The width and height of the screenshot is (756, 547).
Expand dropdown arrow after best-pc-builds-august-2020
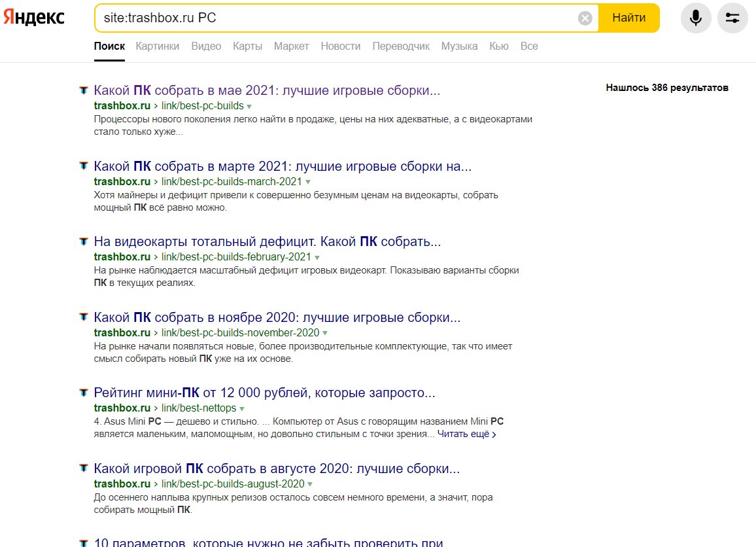coord(310,484)
